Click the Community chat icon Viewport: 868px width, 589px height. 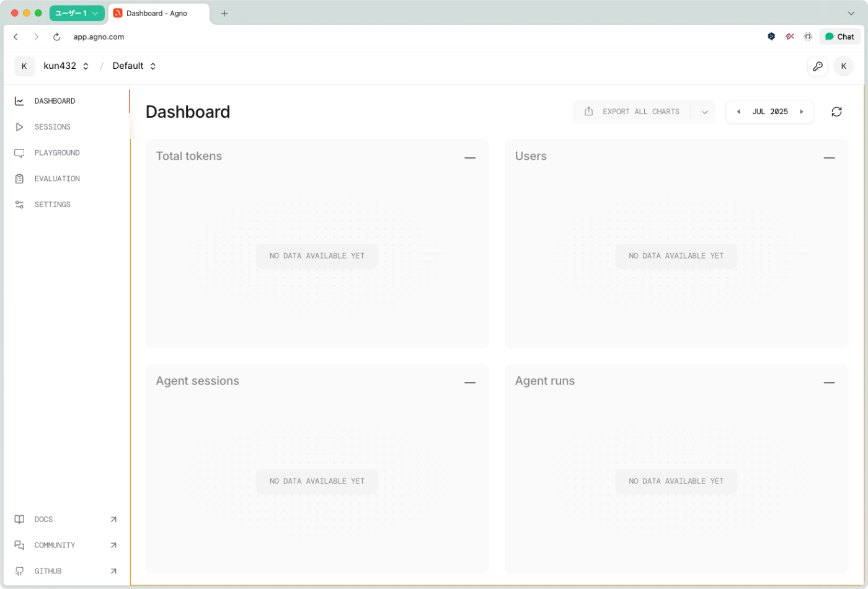tap(19, 546)
